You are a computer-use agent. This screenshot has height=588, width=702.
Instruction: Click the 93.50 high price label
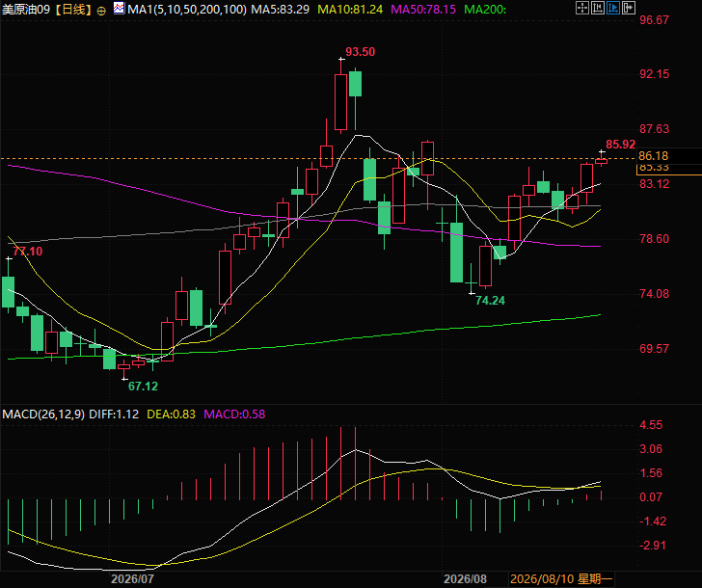[x=360, y=52]
